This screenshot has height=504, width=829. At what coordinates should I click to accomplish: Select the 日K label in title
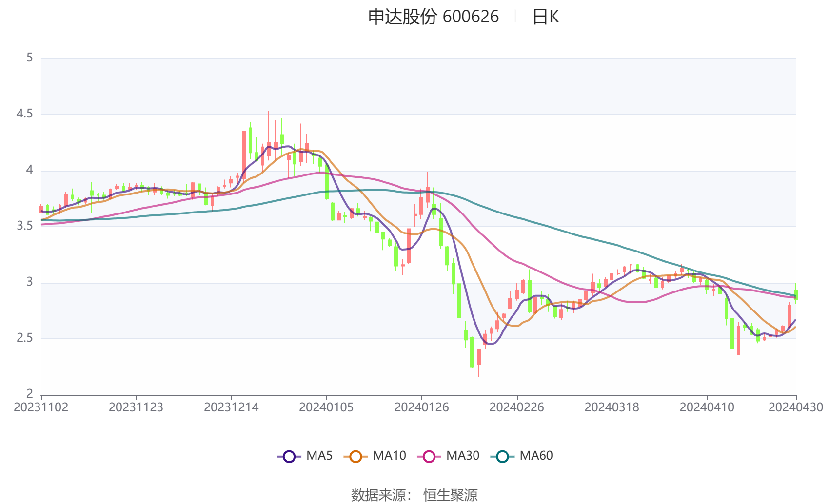(545, 17)
